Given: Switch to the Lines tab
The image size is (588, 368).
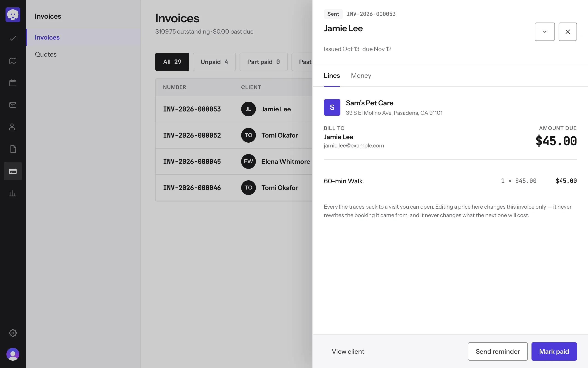Looking at the screenshot, I should point(332,76).
